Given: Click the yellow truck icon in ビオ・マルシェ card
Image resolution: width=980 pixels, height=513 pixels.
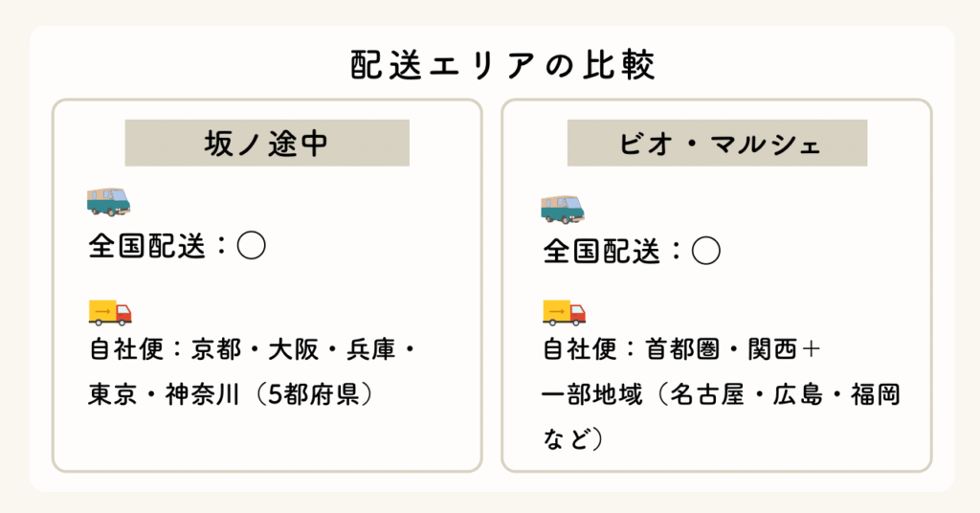Looking at the screenshot, I should pos(564,313).
